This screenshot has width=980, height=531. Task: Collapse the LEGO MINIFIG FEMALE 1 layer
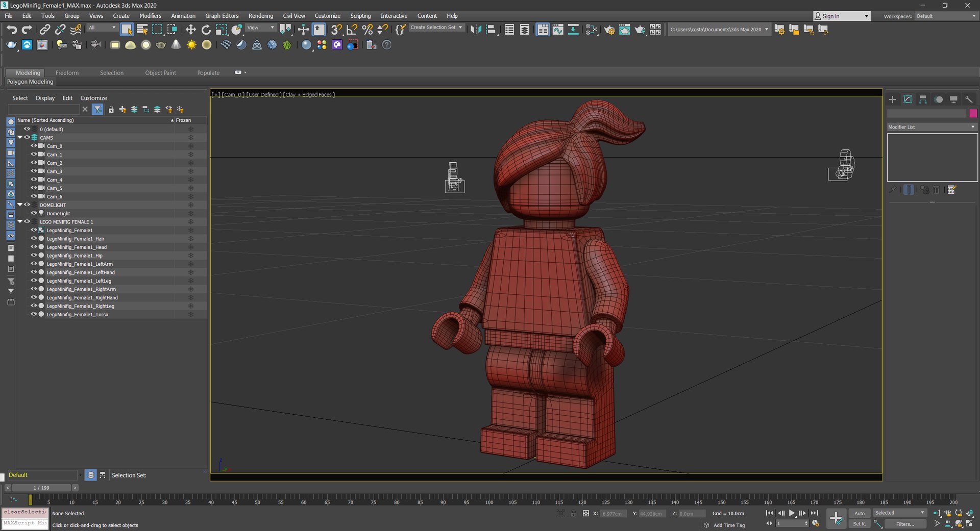pyautogui.click(x=20, y=221)
